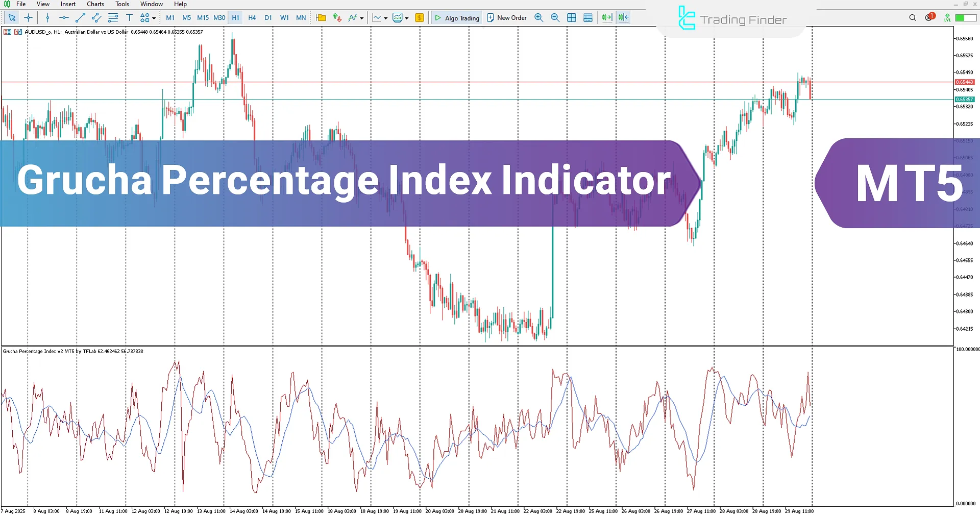
Task: Zoom in on the chart
Action: point(539,18)
